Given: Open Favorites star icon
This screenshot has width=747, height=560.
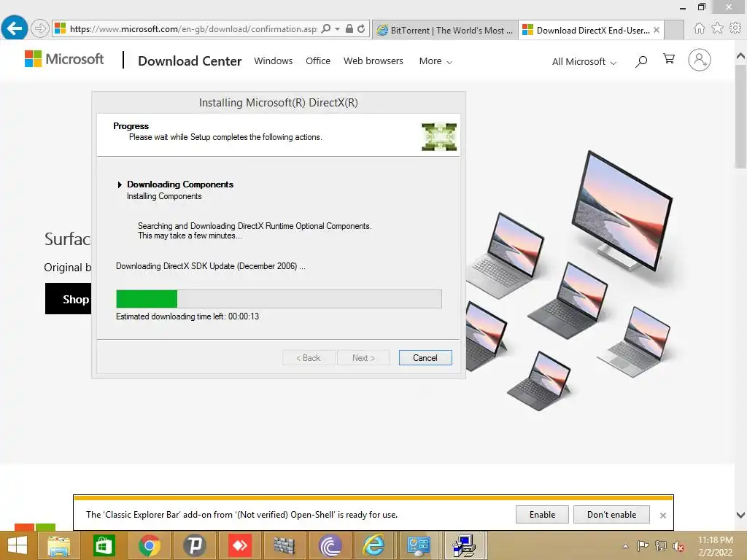Looking at the screenshot, I should tap(717, 28).
